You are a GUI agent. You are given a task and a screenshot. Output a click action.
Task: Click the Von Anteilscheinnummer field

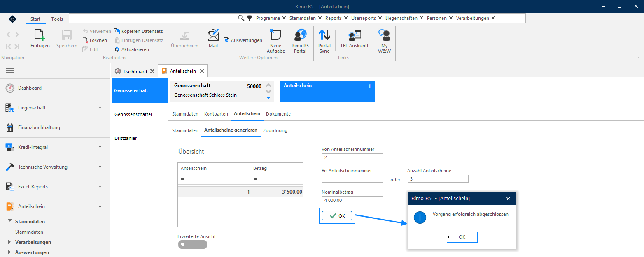352,157
